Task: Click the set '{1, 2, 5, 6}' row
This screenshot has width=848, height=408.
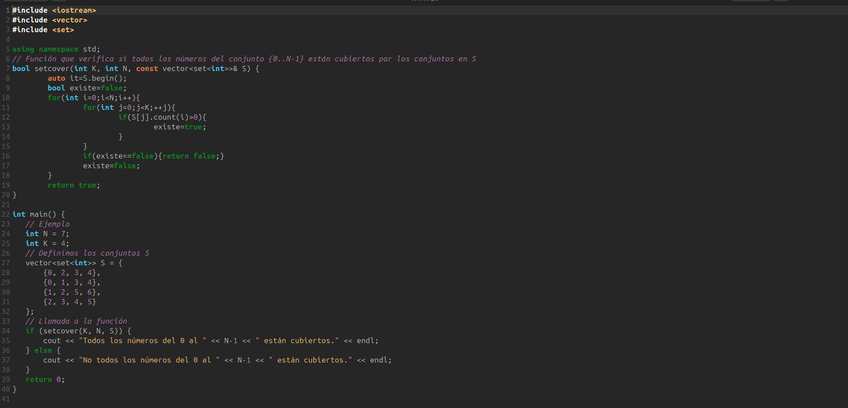Action: click(x=72, y=292)
